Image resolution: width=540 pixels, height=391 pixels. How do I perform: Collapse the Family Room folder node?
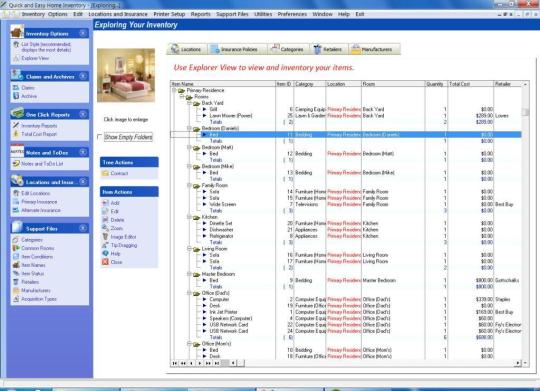(189, 185)
